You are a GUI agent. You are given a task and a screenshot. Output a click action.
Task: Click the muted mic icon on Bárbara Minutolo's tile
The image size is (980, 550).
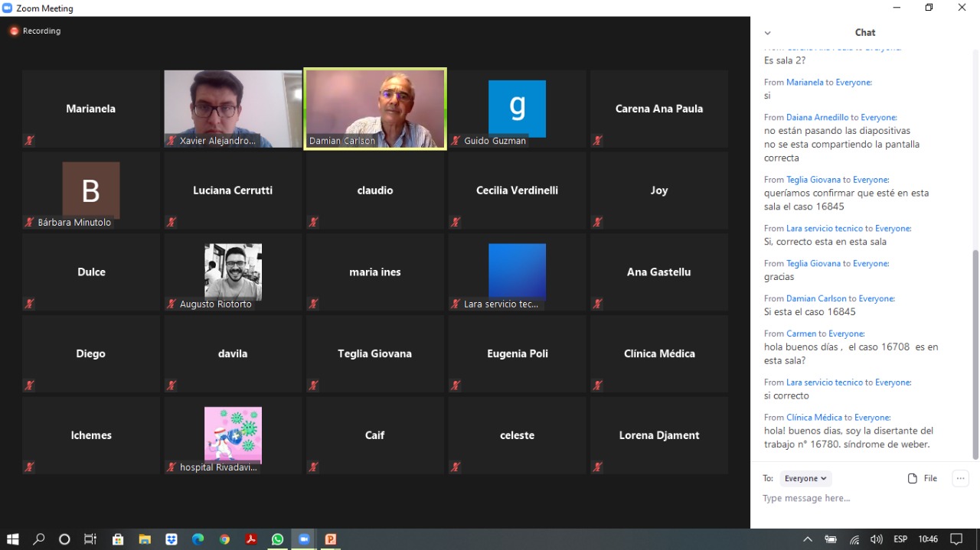coord(30,223)
